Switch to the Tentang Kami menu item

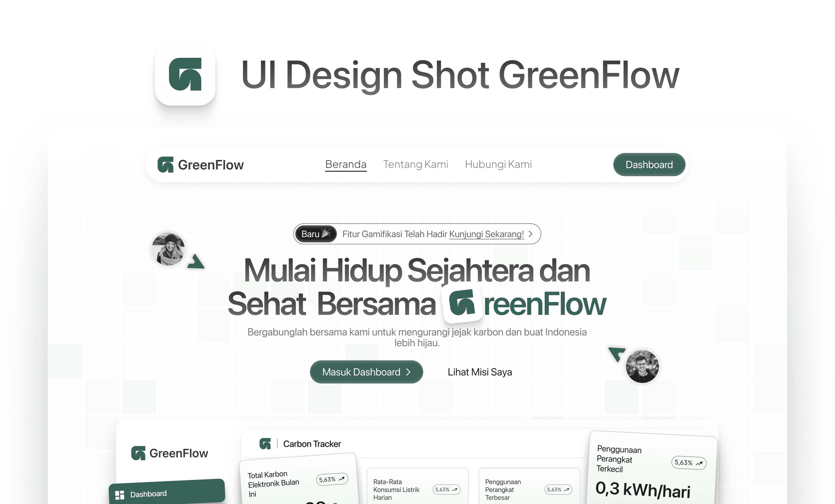pos(416,164)
